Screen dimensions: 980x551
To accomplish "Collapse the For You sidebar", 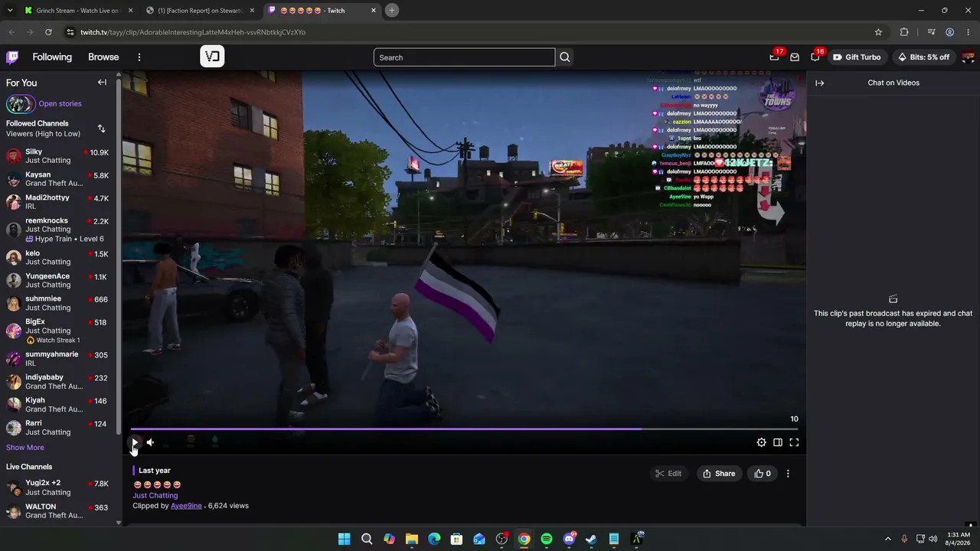I will 102,83.
